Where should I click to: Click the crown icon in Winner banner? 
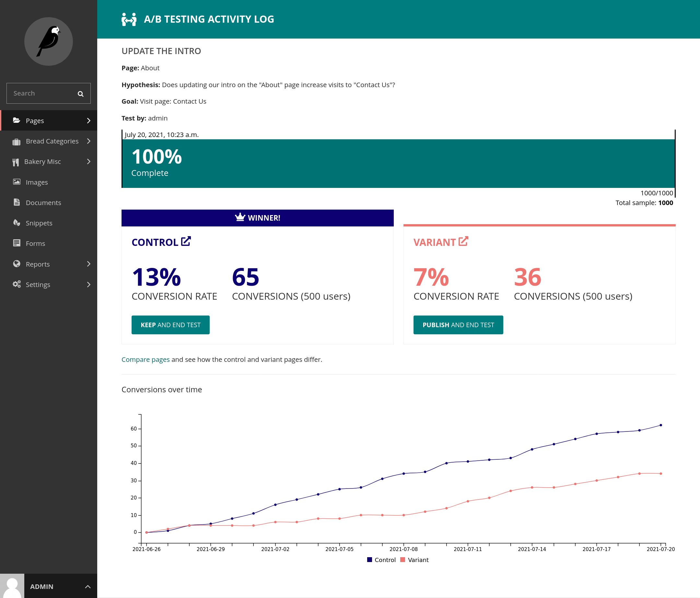click(x=240, y=217)
